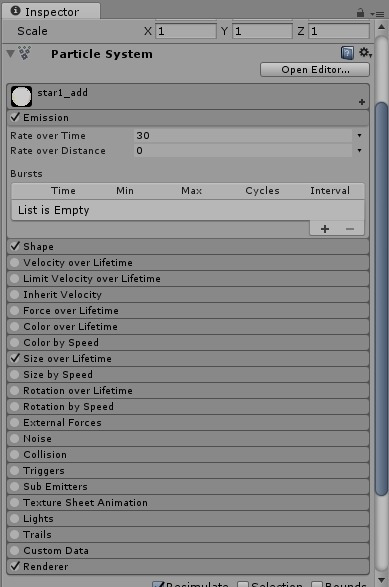Enable the Custom Data module
Screen dimensions: 389x587
15,551
